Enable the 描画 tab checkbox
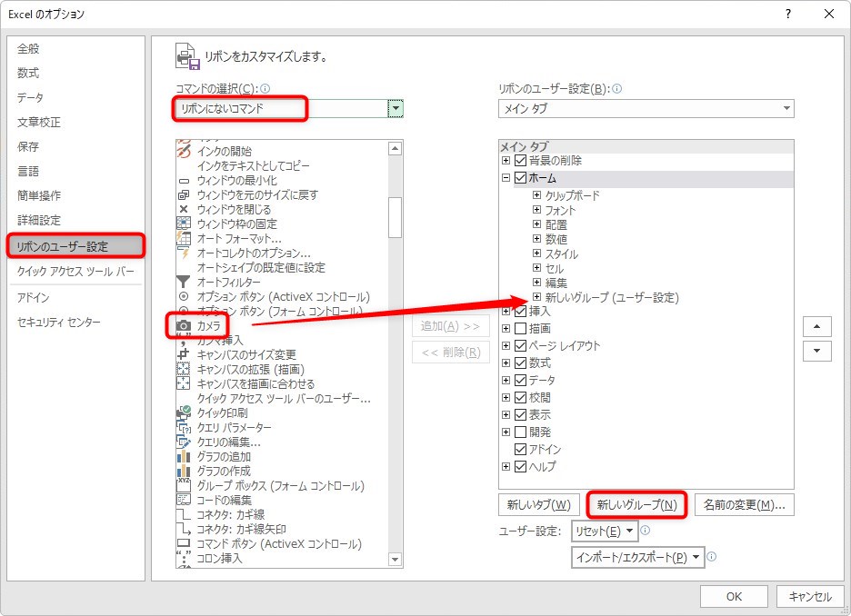 point(521,328)
